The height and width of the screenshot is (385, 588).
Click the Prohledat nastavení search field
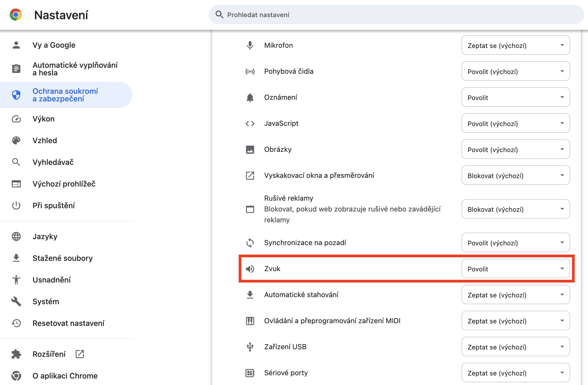(x=396, y=15)
